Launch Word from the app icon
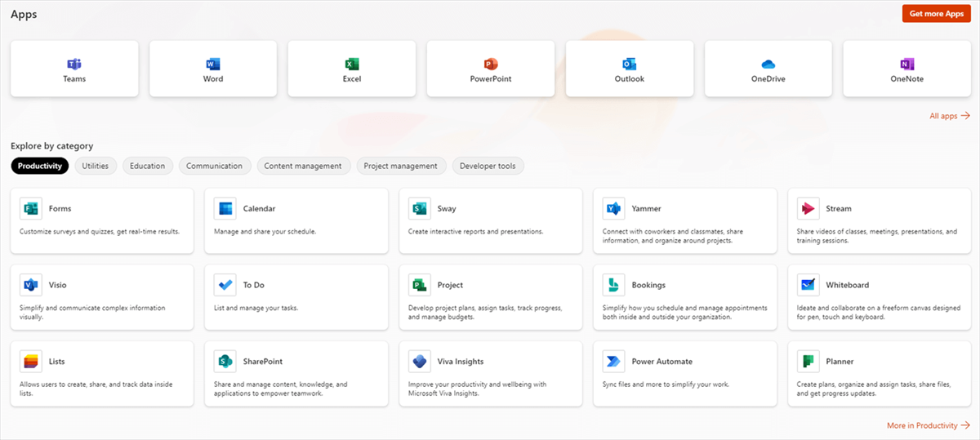The image size is (980, 440). click(x=213, y=64)
